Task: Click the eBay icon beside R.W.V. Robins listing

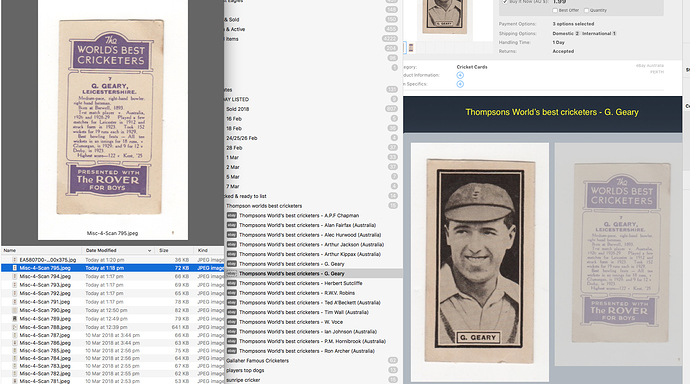Action: tap(231, 293)
